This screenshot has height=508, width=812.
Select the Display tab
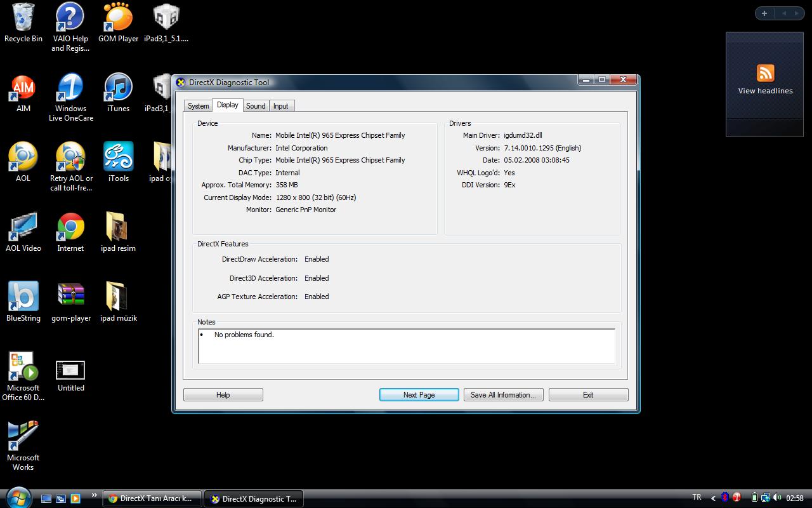click(x=227, y=105)
